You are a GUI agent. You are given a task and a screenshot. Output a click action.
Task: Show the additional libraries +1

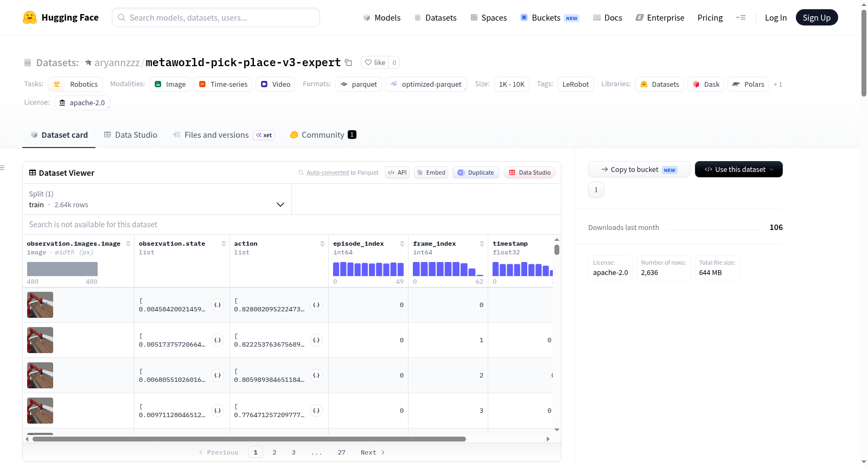coord(777,84)
